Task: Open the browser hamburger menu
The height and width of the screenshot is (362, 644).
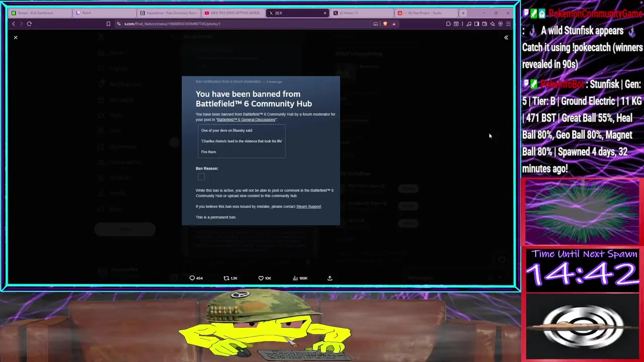Action: 508,24
